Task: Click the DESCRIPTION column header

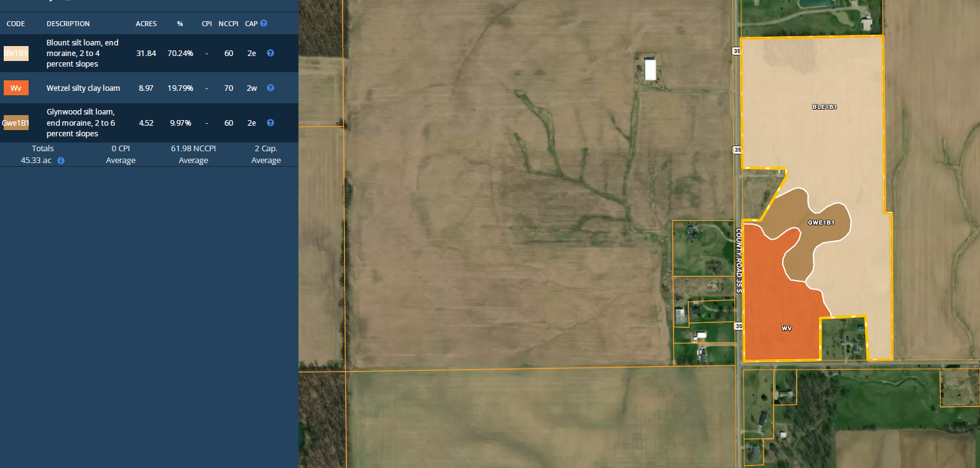Action: [68, 24]
